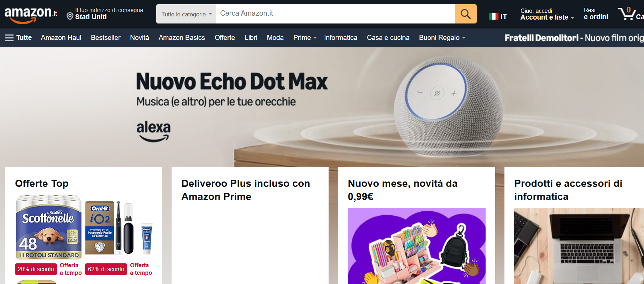Viewport: 644px width, 284px height.
Task: Expand the Prime menu arrow
Action: click(315, 38)
